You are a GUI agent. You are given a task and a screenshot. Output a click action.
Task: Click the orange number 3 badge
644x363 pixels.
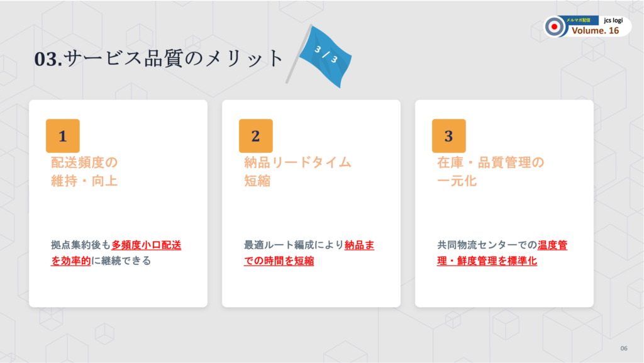click(448, 136)
